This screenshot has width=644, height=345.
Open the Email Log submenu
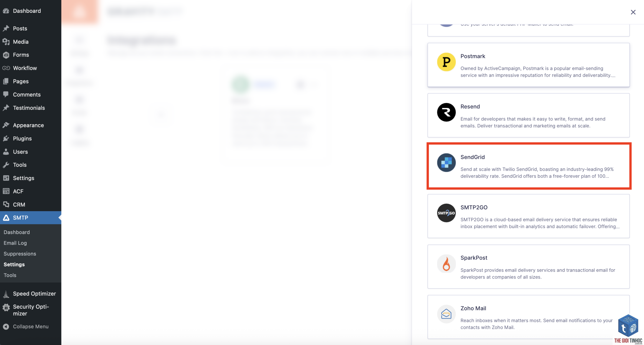coord(15,243)
